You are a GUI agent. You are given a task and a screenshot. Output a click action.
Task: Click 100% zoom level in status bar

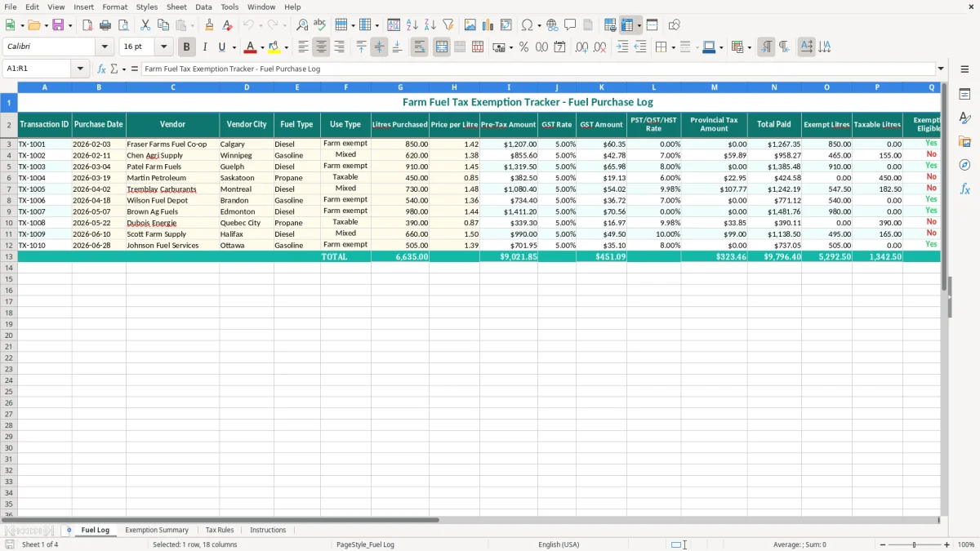(966, 544)
